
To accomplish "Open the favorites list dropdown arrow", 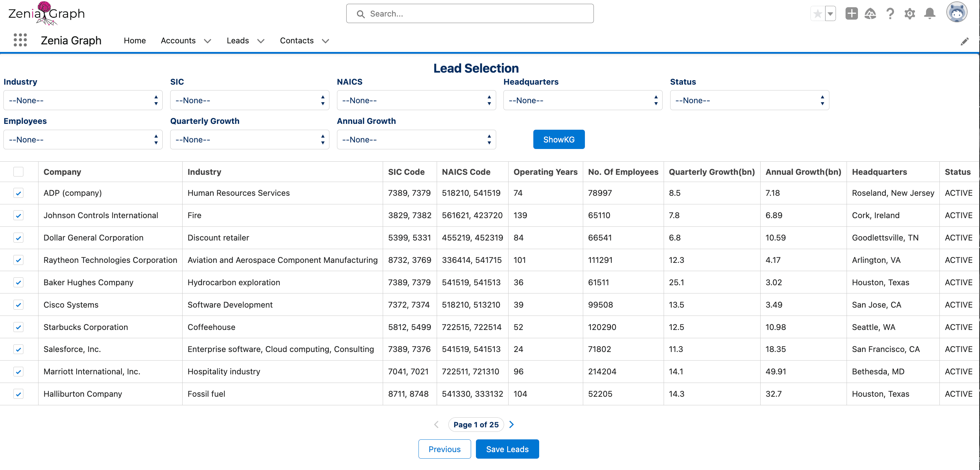I will click(830, 14).
